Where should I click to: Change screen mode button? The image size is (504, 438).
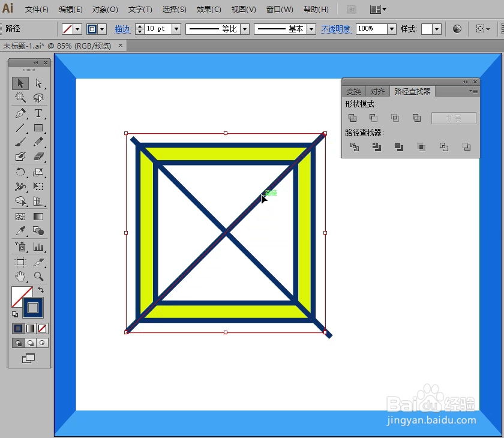pyautogui.click(x=29, y=358)
